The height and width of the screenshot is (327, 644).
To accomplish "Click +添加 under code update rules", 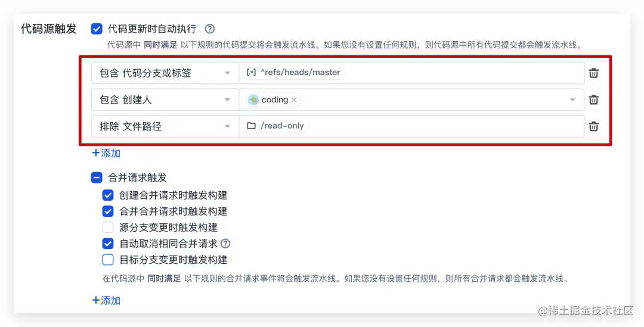I will (x=106, y=153).
